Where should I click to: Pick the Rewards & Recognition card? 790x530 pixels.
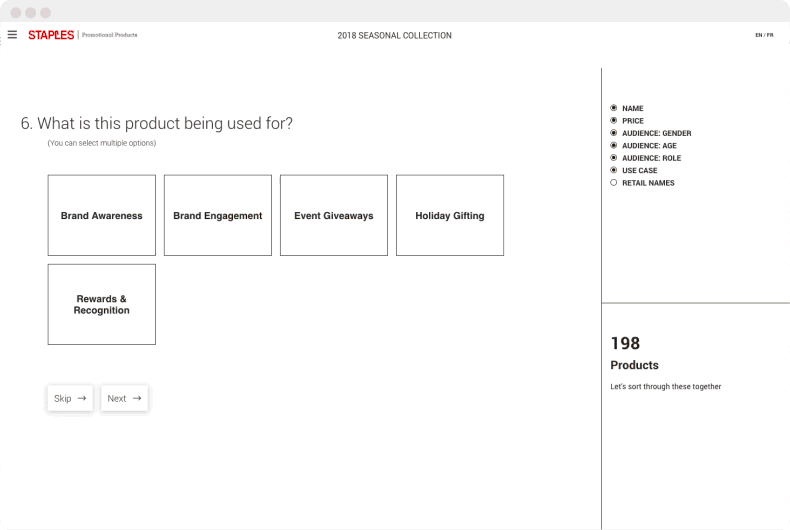coord(102,304)
